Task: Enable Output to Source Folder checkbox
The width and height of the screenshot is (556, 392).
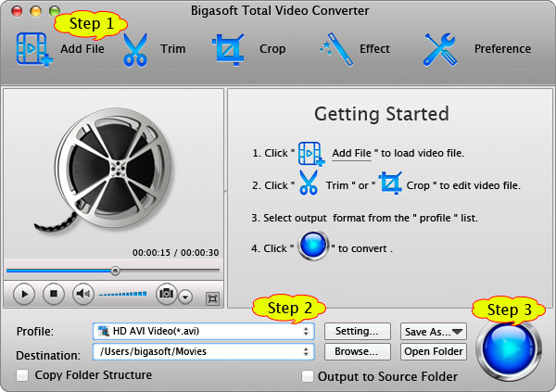Action: coord(307,376)
